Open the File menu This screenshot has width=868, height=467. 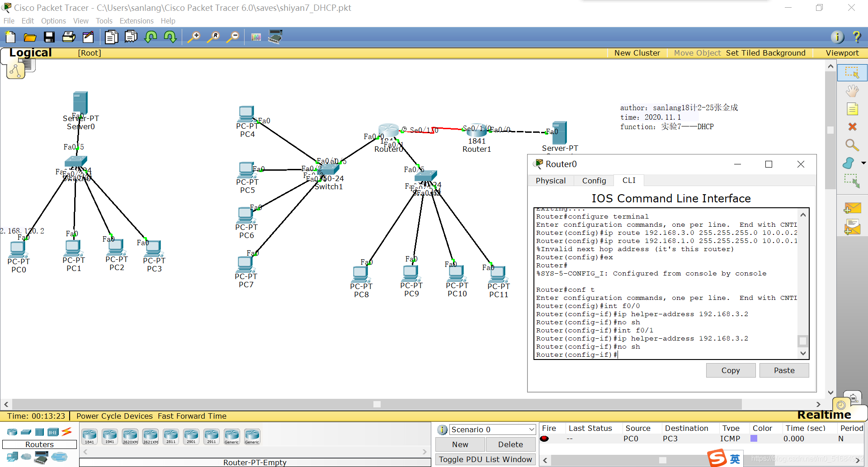click(x=9, y=21)
